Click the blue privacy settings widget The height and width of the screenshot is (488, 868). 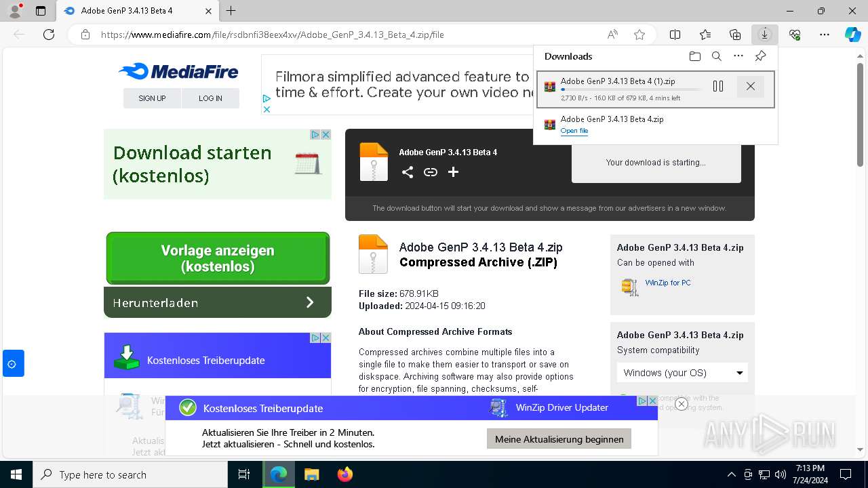tap(12, 364)
